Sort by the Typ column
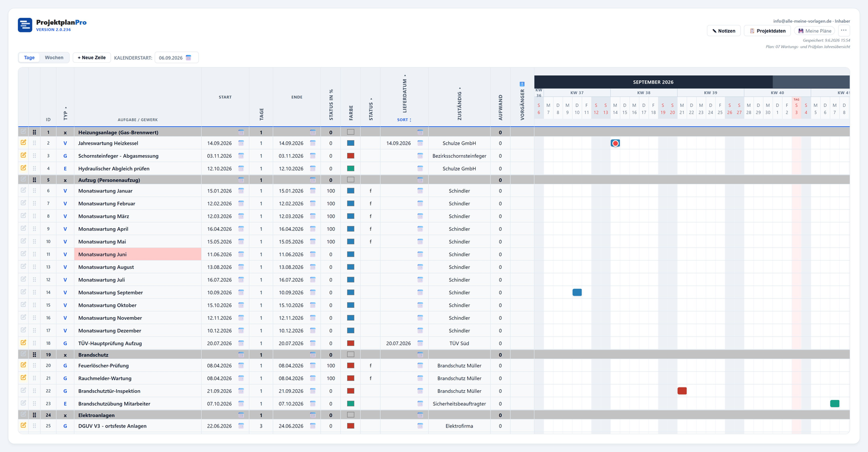This screenshot has height=452, width=868. [66, 113]
